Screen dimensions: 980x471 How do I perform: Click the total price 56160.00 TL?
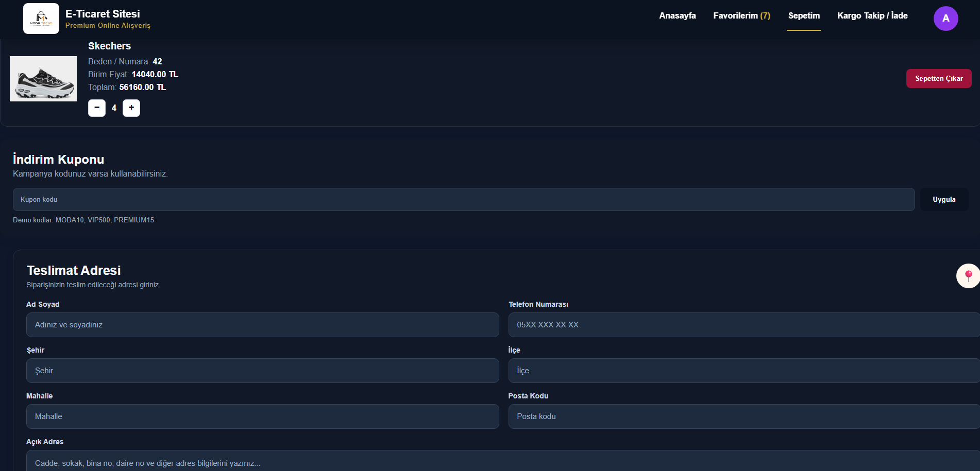pyautogui.click(x=143, y=87)
